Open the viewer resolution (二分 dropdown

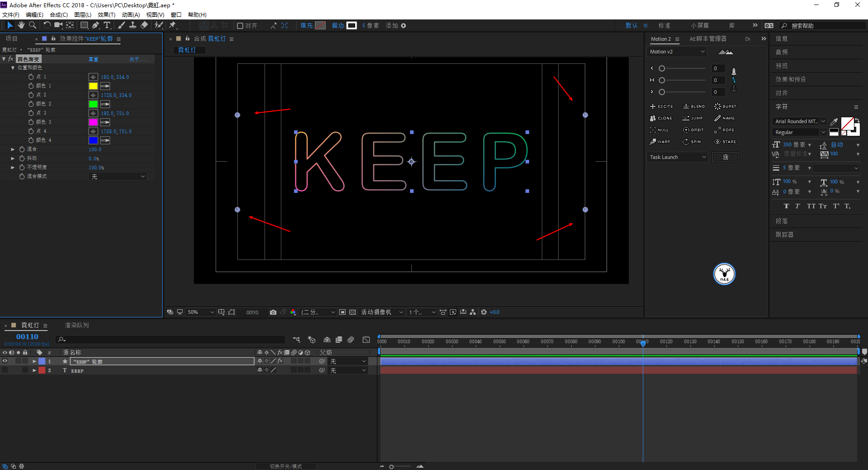pyautogui.click(x=318, y=312)
